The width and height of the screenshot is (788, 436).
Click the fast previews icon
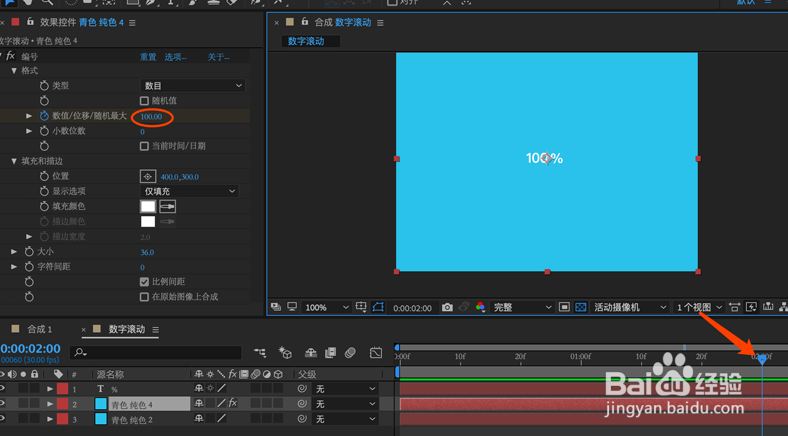pyautogui.click(x=751, y=307)
